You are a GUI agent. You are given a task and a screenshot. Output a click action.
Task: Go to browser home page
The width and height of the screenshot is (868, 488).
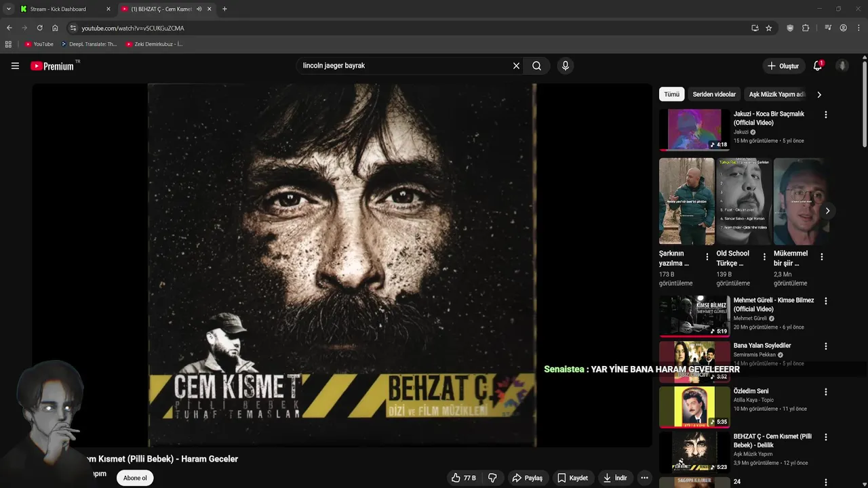click(55, 28)
